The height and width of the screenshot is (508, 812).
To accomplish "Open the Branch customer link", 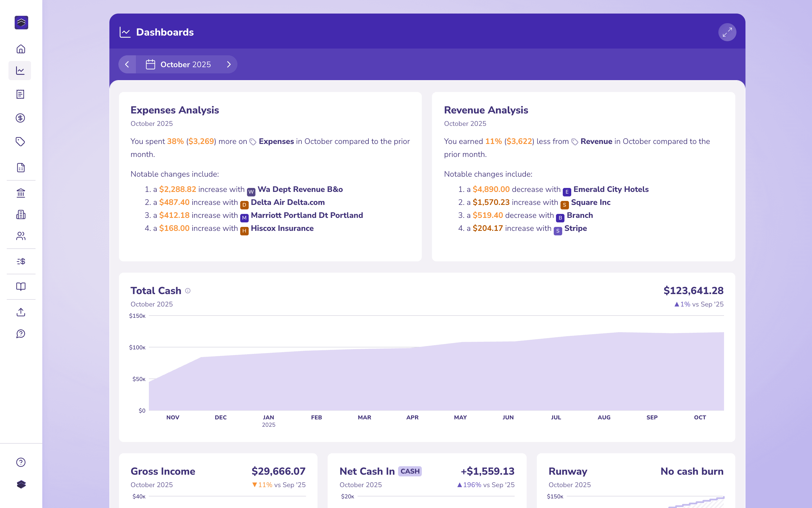I will point(579,215).
